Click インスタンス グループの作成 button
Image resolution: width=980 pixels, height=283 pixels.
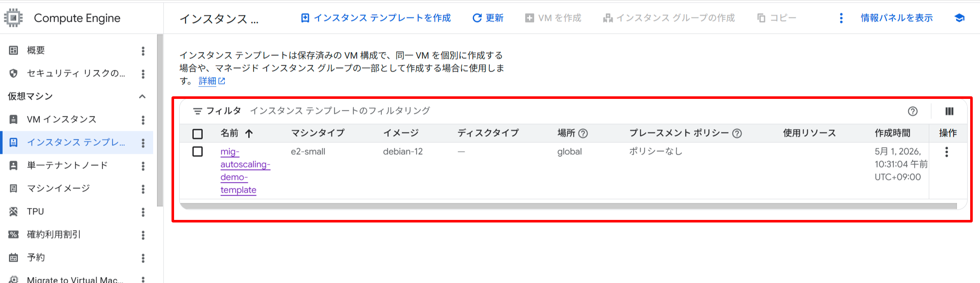click(669, 18)
